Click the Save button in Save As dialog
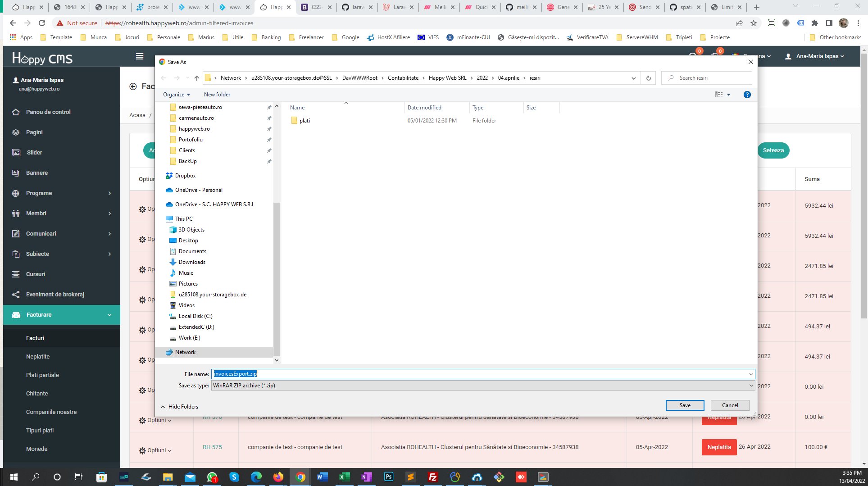868x486 pixels. click(x=685, y=405)
